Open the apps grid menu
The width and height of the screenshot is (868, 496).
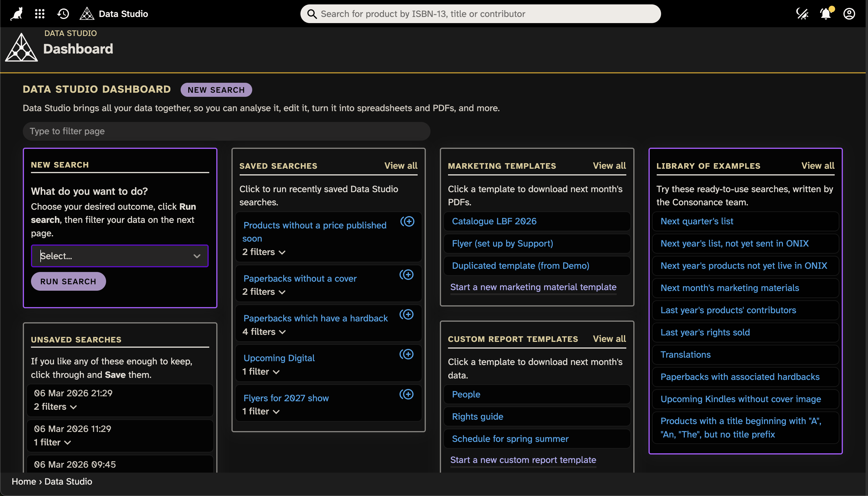[39, 14]
